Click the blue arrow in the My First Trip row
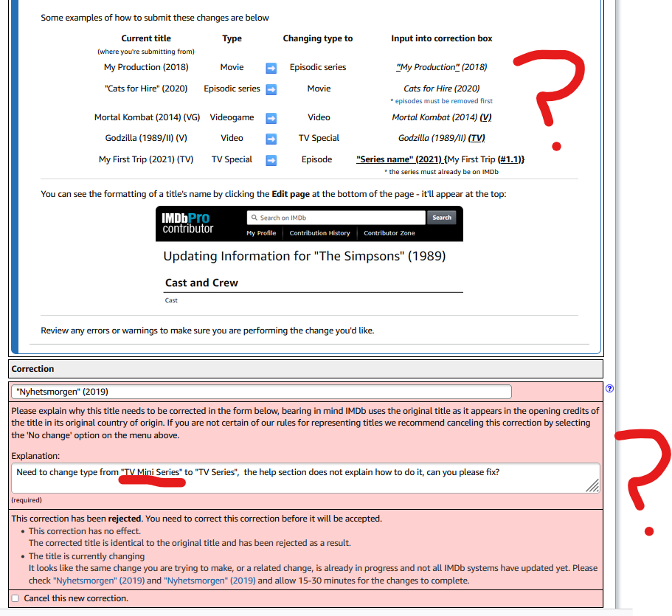The height and width of the screenshot is (616, 672). pos(271,160)
